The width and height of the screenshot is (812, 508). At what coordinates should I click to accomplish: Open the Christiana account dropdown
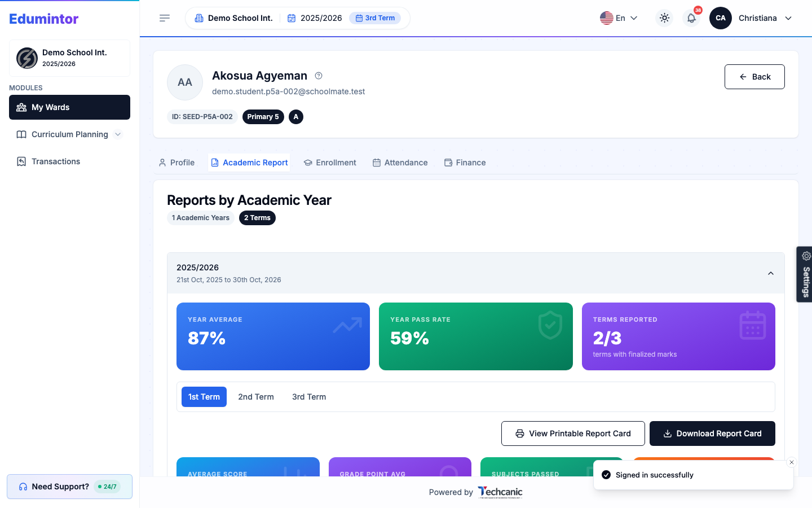point(765,18)
